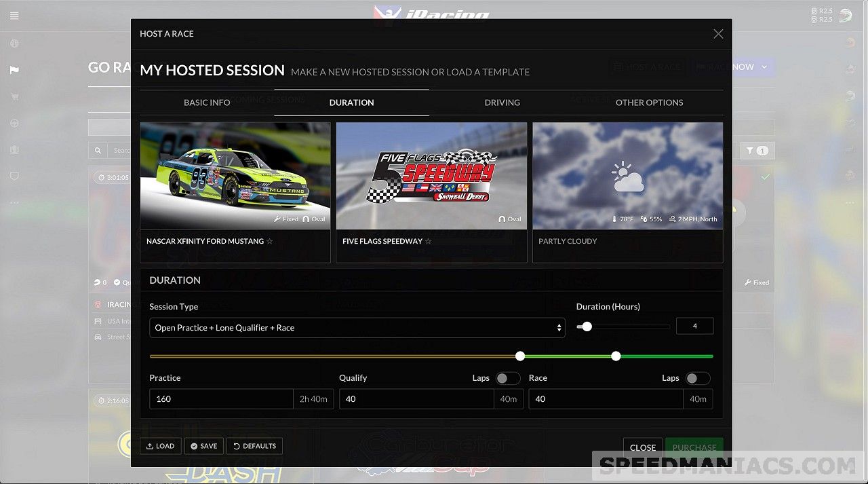Click the steering wheel icon in the sidebar

14,124
